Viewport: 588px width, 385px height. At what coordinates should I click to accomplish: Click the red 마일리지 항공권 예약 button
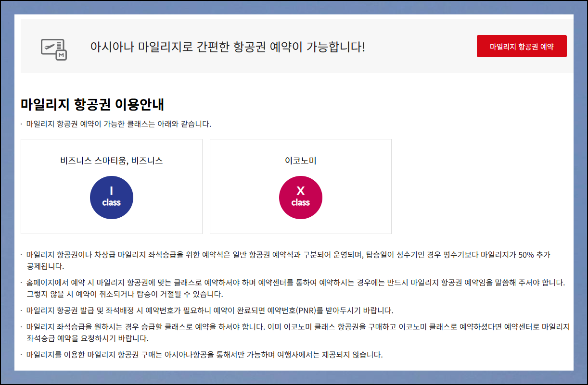tap(522, 46)
